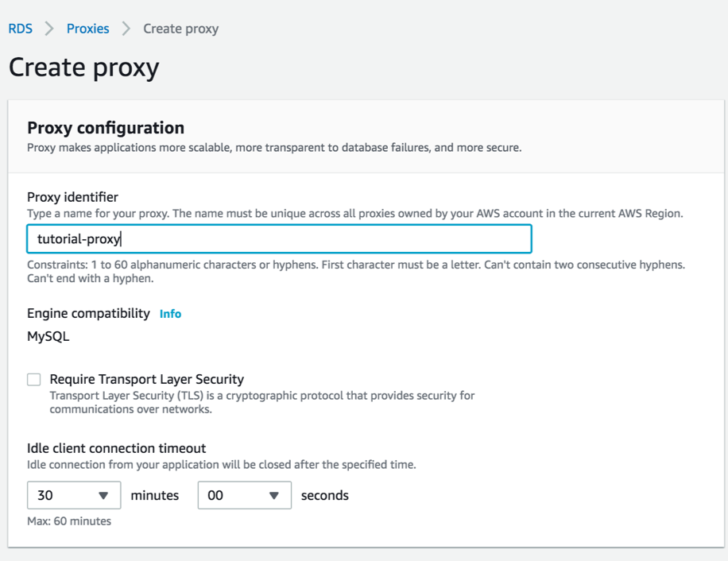This screenshot has height=561, width=728.
Task: Open the minutes dropdown set to 30
Action: point(74,495)
